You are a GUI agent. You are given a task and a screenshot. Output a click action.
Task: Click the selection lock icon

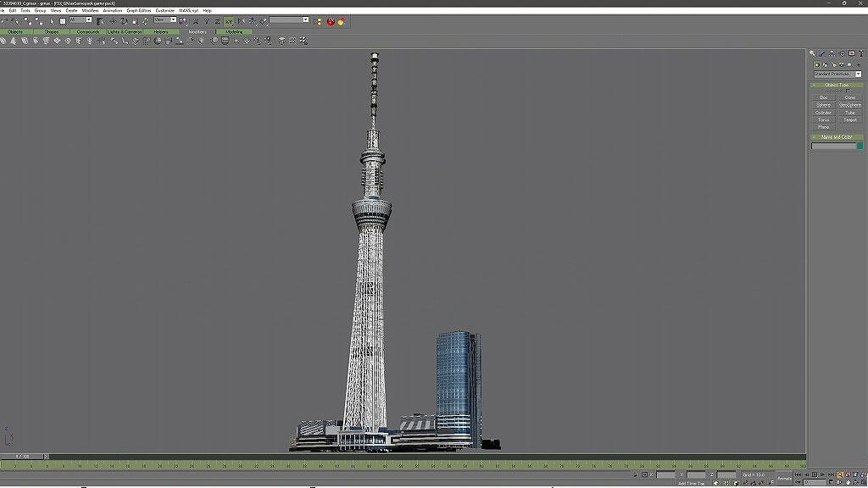(636, 474)
